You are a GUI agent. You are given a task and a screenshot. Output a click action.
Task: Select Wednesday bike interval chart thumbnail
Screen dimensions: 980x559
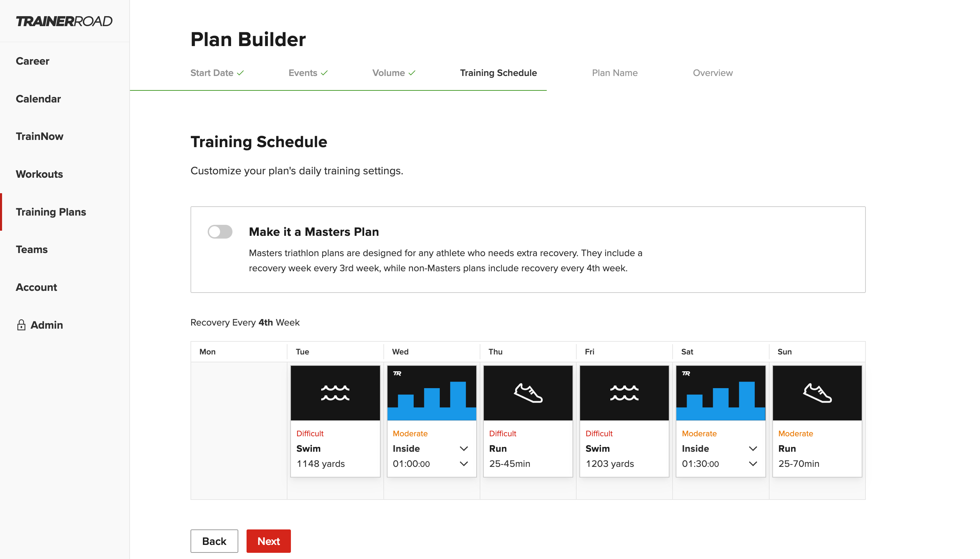click(x=432, y=393)
